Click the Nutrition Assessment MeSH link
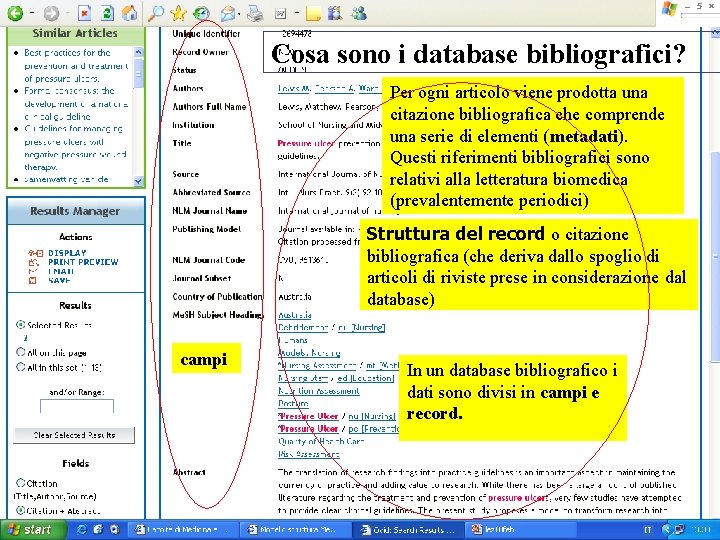Viewport: 720px width, 540px height. click(319, 391)
